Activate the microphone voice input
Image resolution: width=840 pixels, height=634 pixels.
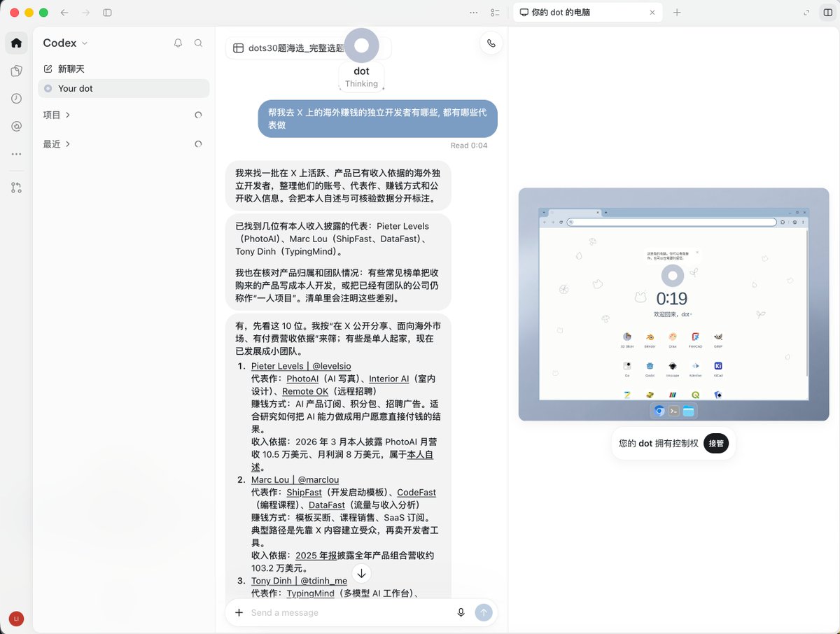461,612
